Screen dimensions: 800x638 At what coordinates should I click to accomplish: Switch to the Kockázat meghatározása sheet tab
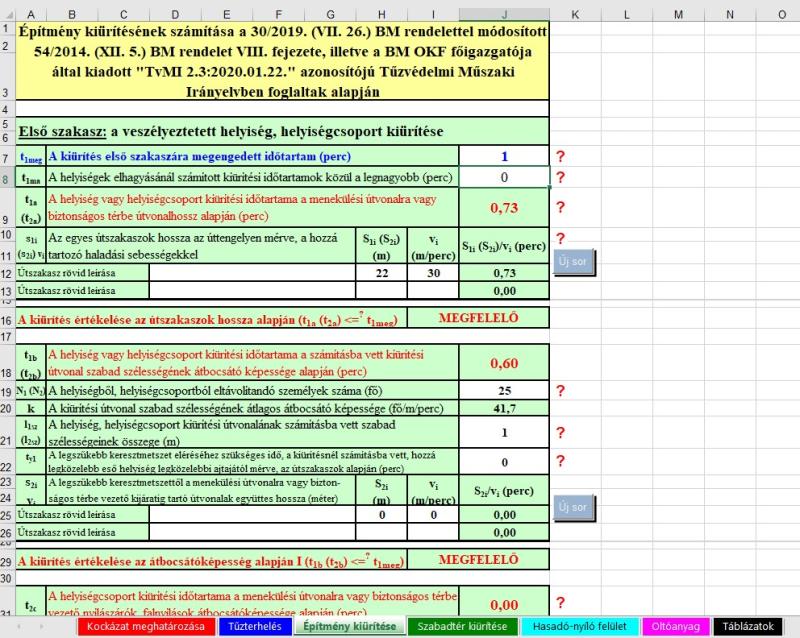[x=145, y=627]
